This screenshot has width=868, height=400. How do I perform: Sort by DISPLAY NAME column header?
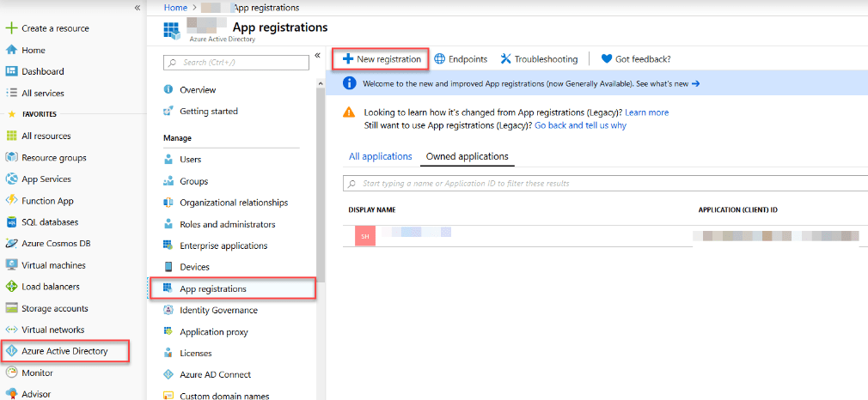pyautogui.click(x=372, y=210)
